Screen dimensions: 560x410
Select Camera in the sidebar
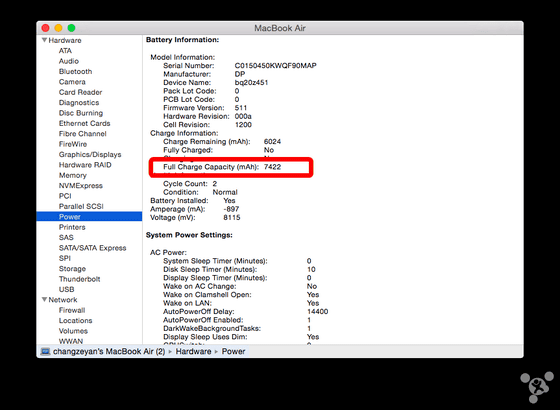[x=72, y=82]
